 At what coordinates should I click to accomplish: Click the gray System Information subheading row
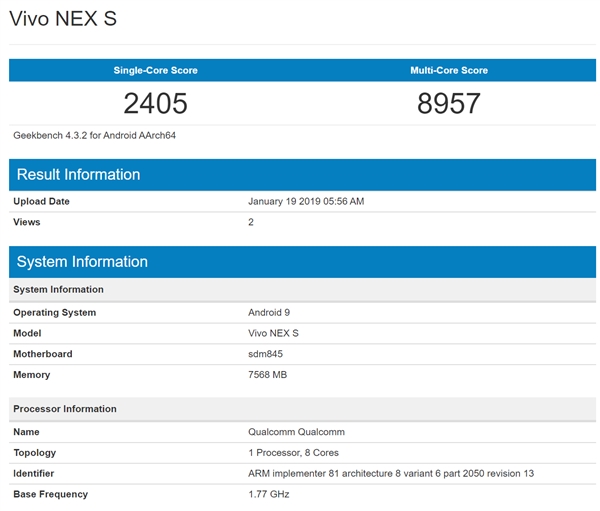pos(302,289)
